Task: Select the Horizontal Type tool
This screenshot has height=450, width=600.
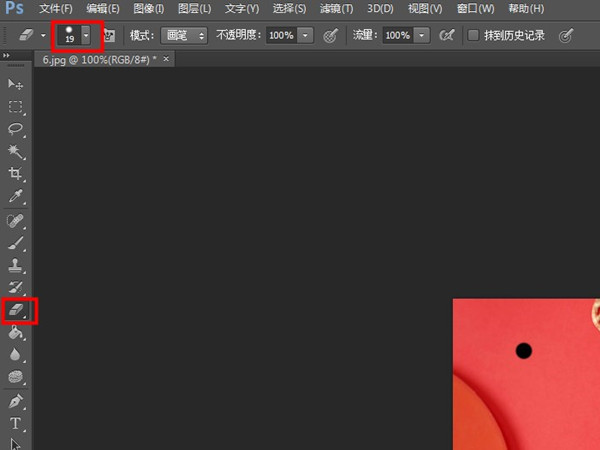Action: [15, 424]
